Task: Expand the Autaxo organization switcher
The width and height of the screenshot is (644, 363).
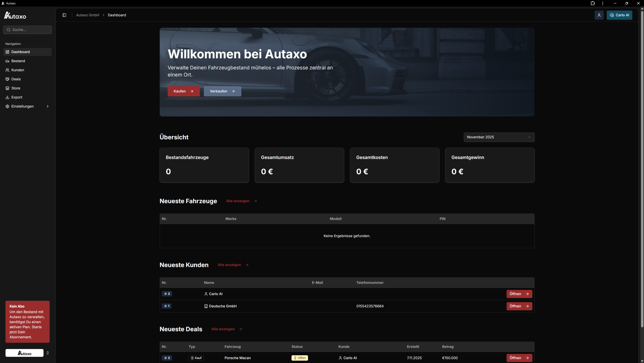Action: click(x=48, y=353)
